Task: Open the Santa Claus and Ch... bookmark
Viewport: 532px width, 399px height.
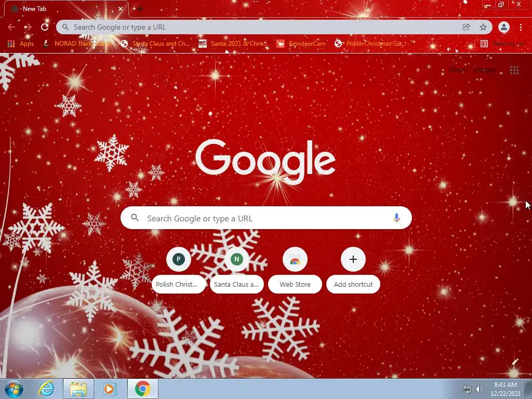Action: click(156, 44)
